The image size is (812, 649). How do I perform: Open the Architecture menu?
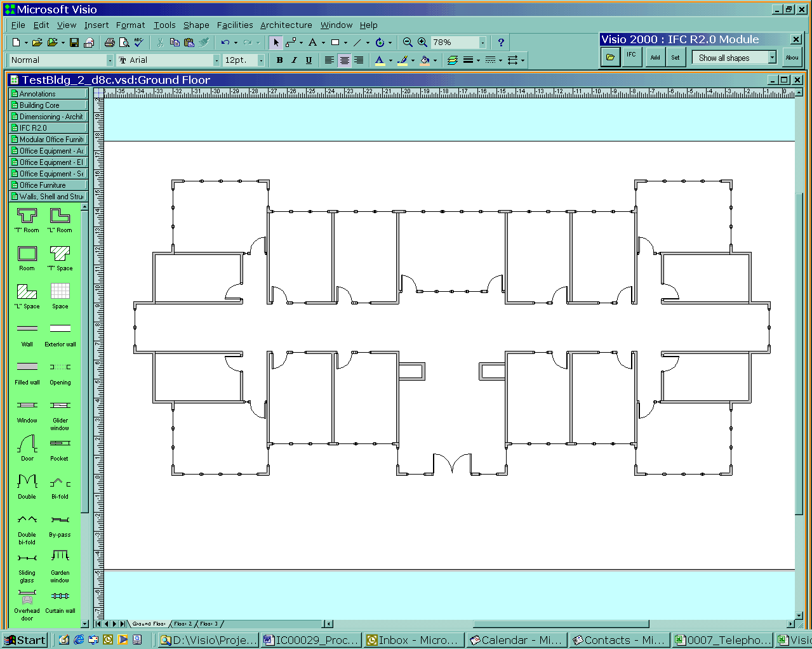286,25
